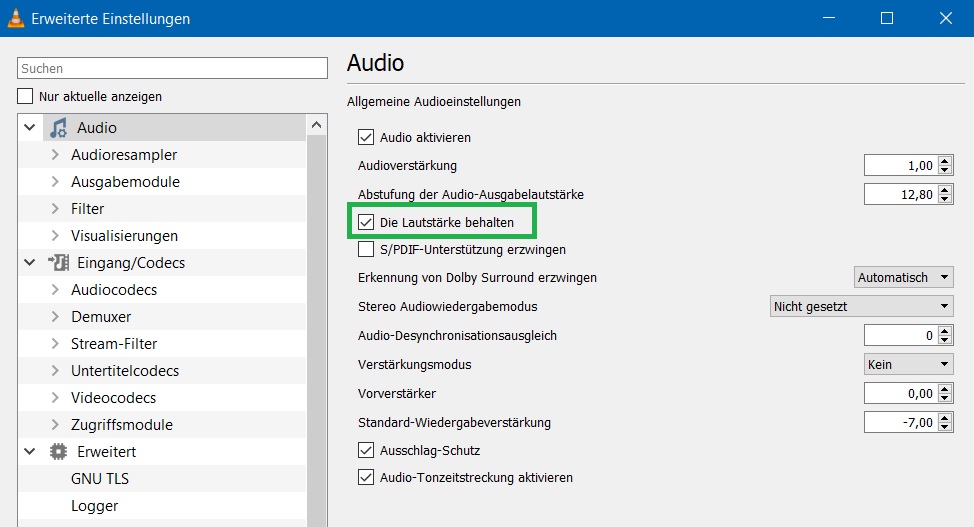Select Videocodecs in the tree

114,398
